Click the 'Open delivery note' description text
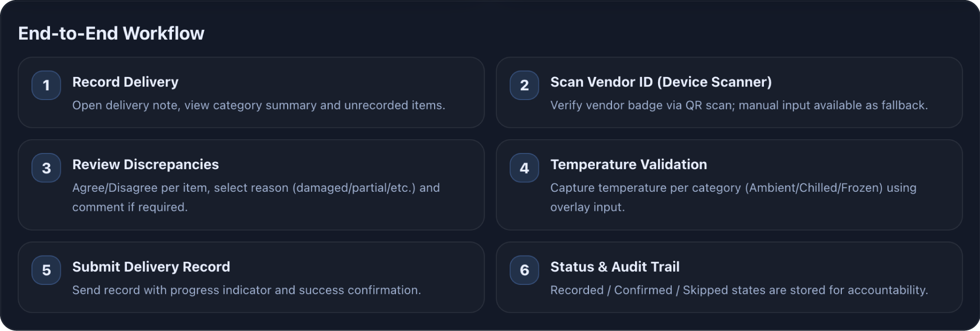 pos(258,105)
